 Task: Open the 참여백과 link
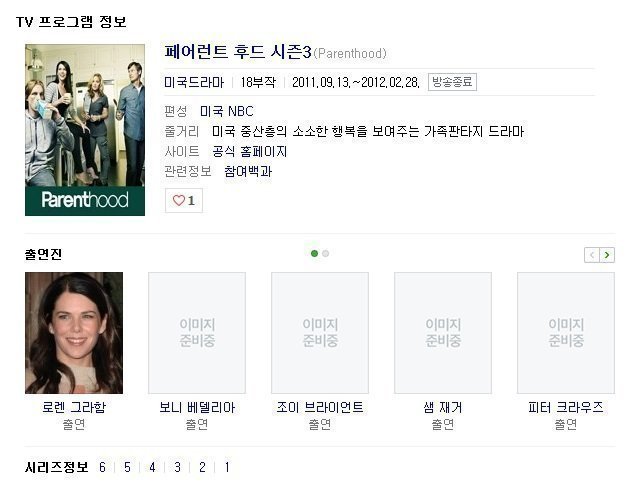coord(248,171)
